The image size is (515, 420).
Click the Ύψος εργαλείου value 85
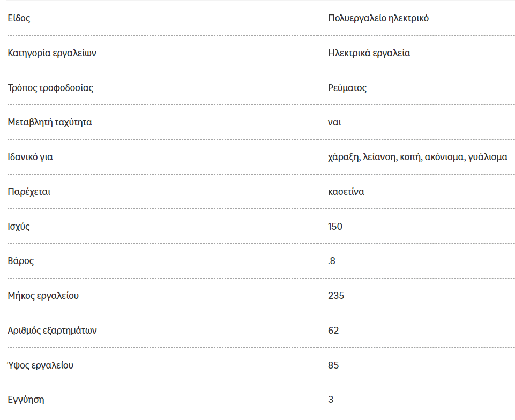pyautogui.click(x=333, y=365)
